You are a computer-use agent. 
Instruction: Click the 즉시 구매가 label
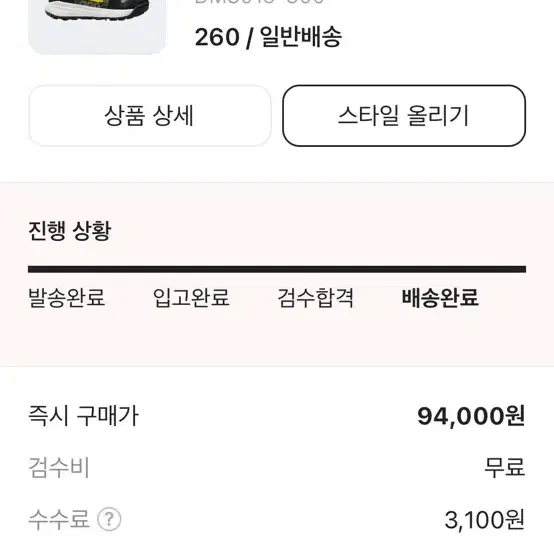tap(83, 416)
